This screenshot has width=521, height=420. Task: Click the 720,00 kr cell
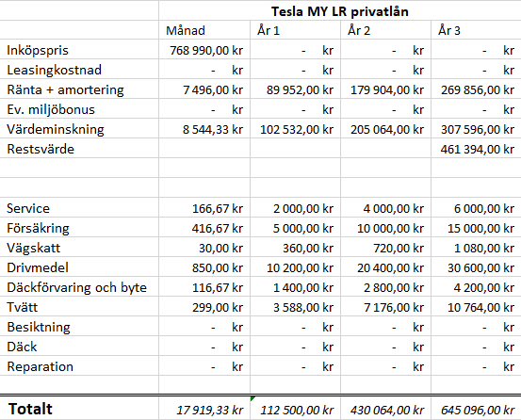pos(385,248)
